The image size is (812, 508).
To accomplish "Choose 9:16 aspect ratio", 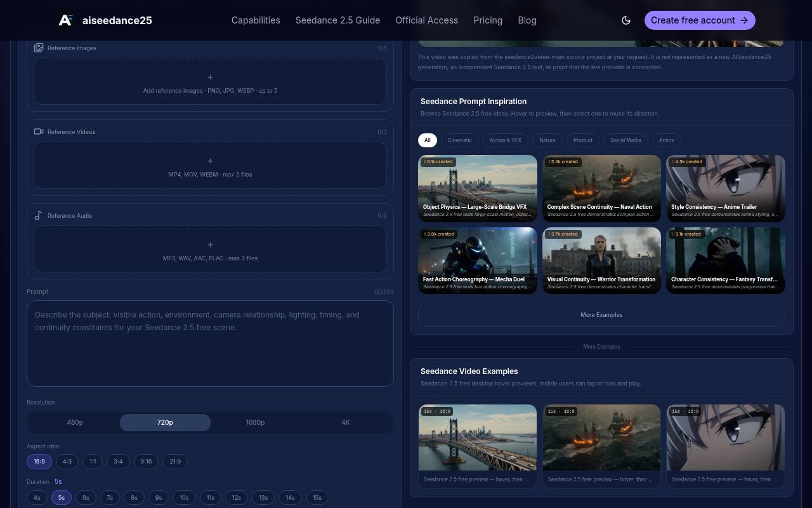I will pos(146,462).
